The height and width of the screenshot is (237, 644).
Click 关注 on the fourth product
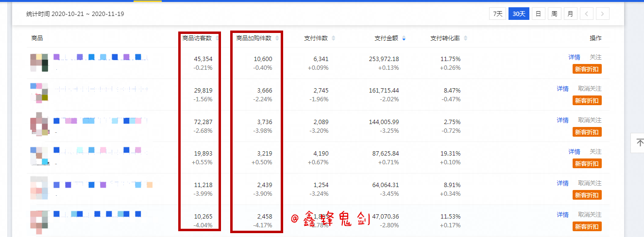click(x=595, y=152)
